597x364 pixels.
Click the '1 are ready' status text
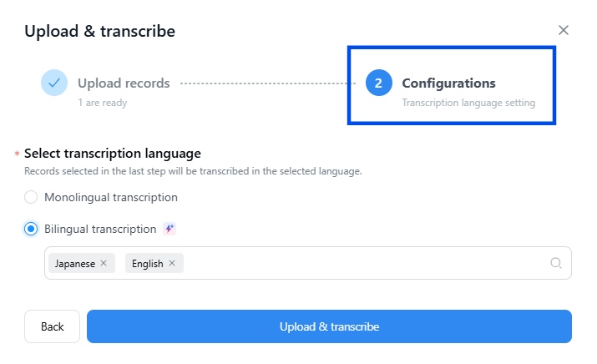103,103
